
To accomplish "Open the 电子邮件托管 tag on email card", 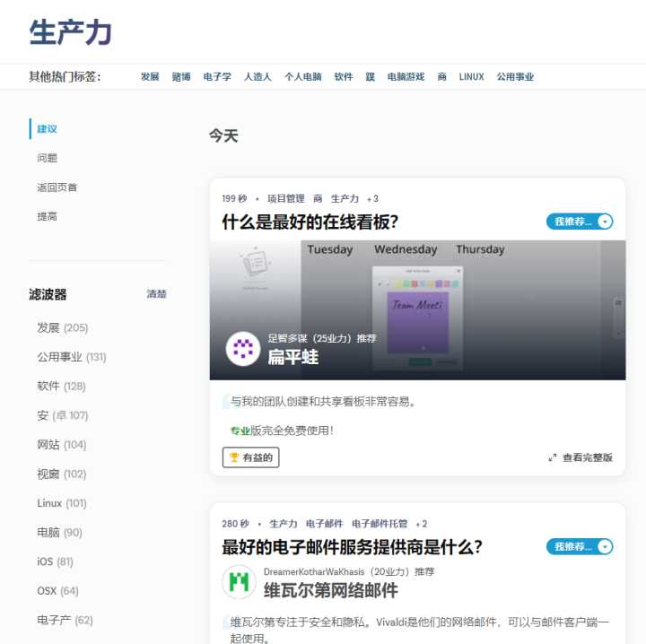I will (380, 524).
